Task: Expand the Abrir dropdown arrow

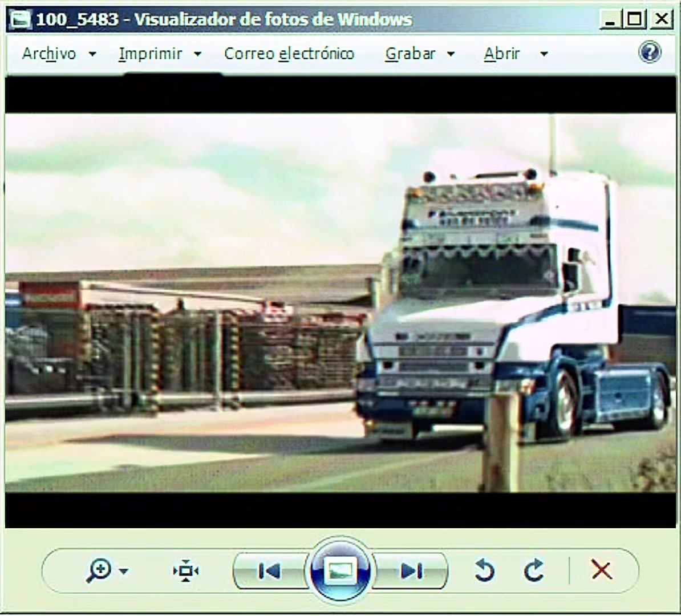Action: click(544, 54)
